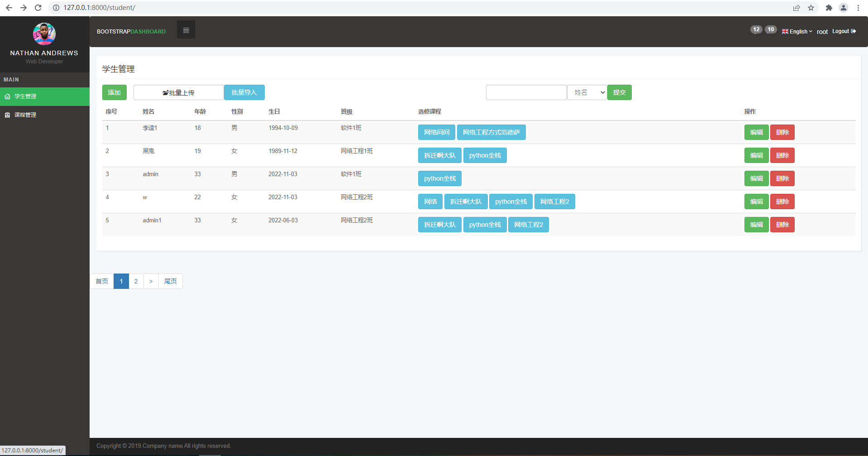The width and height of the screenshot is (868, 456).
Task: Click 拆迁啊大队 tag in w row
Action: tap(466, 202)
